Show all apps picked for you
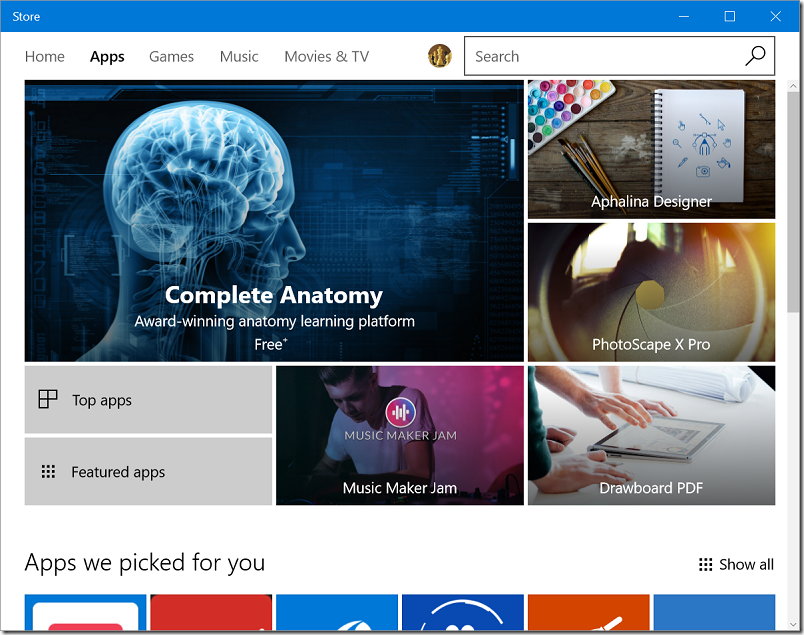The height and width of the screenshot is (635, 804). (736, 564)
